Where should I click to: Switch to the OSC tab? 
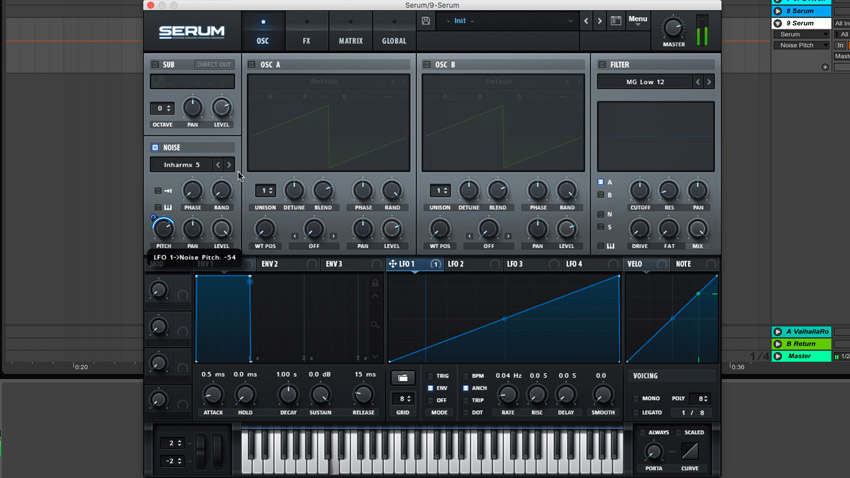[263, 31]
